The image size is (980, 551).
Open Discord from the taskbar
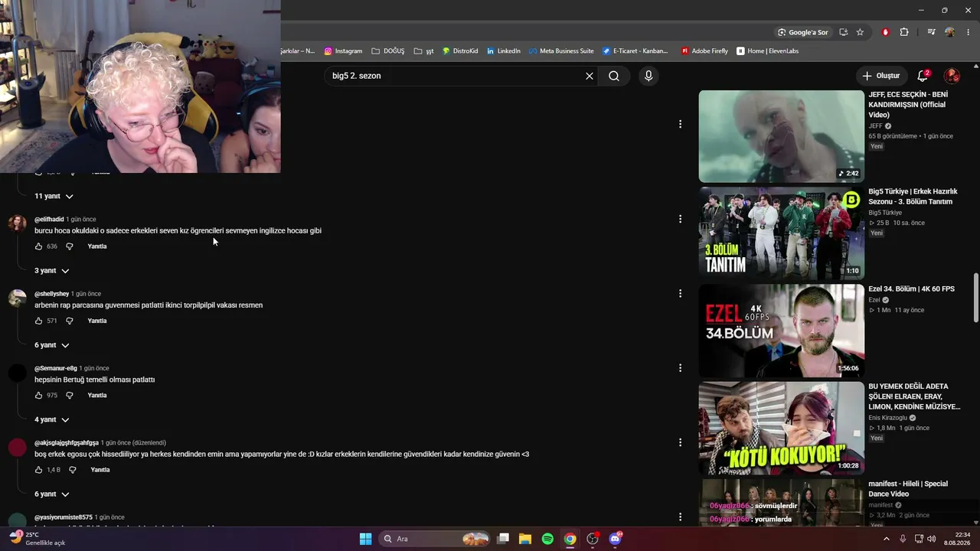[x=615, y=539]
